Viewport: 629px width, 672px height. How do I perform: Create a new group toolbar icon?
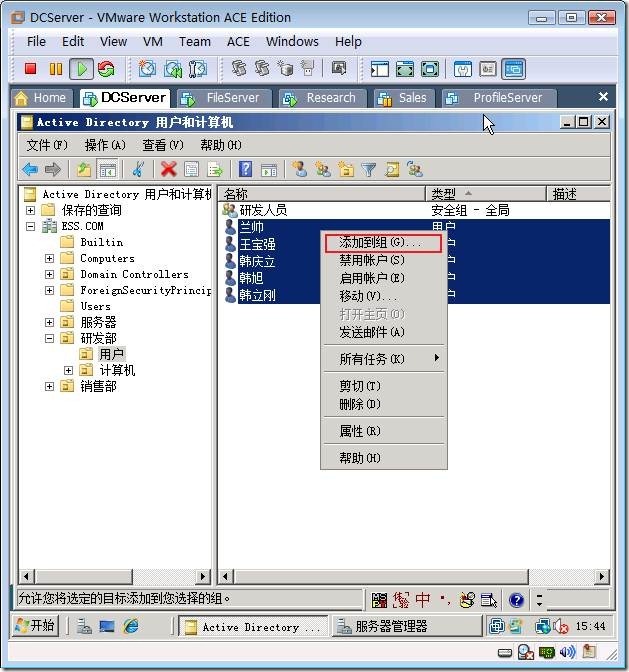pyautogui.click(x=323, y=170)
